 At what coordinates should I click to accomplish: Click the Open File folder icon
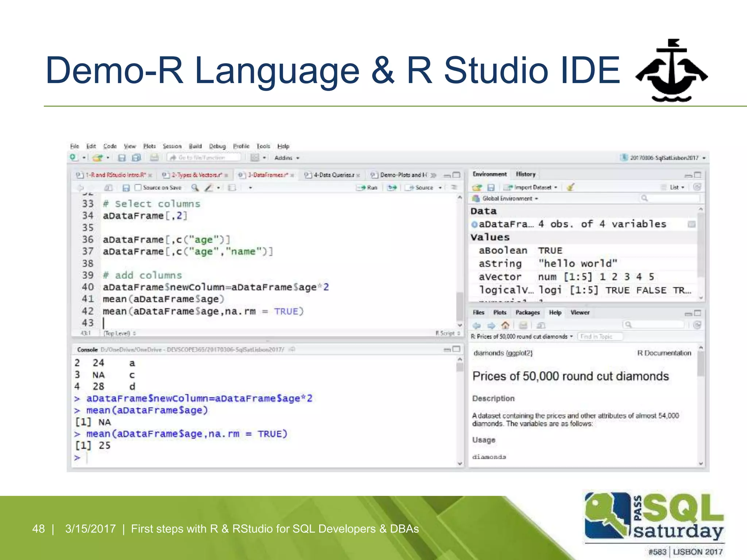click(x=97, y=157)
